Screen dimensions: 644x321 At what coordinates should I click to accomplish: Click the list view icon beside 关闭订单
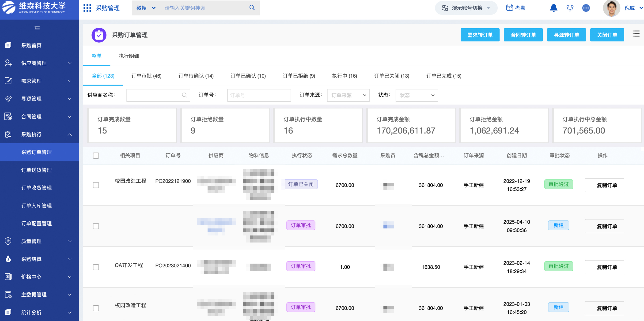click(636, 34)
